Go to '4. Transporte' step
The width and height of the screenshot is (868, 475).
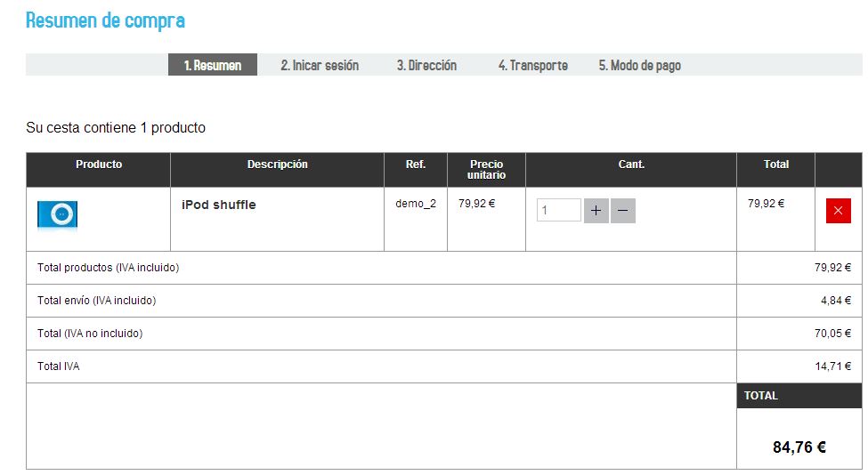[532, 65]
